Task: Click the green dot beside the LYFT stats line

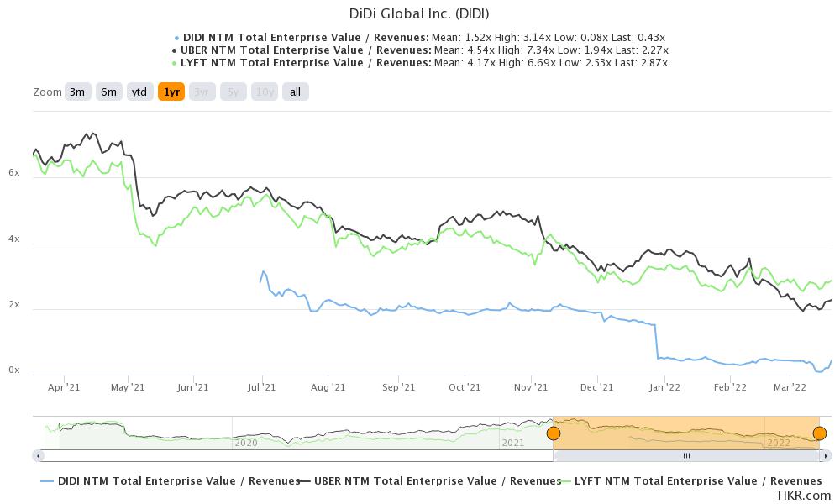Action: click(x=174, y=63)
